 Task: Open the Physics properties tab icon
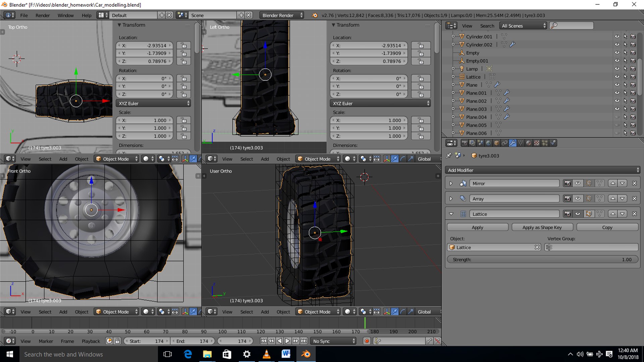tap(553, 143)
